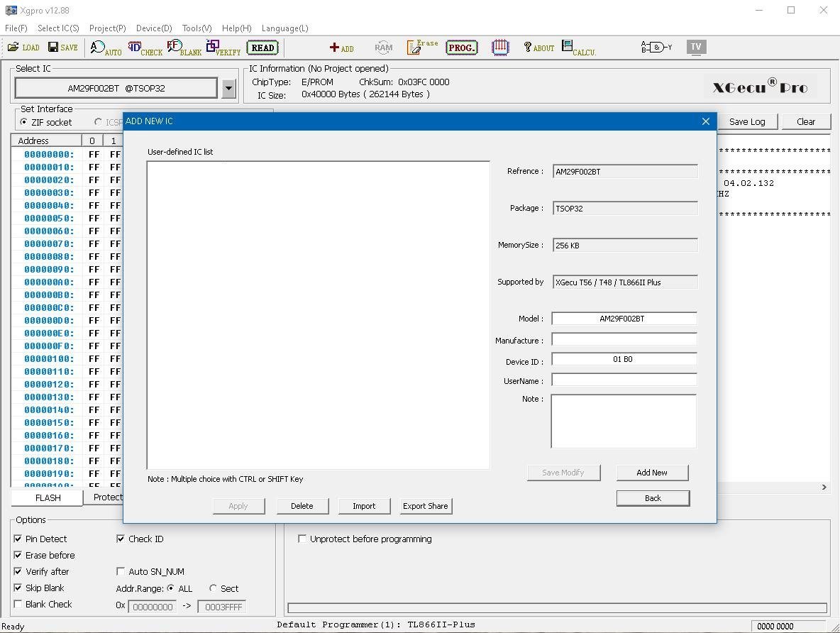Click the Refrence field showing AM29F002BT
The image size is (840, 633).
[x=625, y=172]
